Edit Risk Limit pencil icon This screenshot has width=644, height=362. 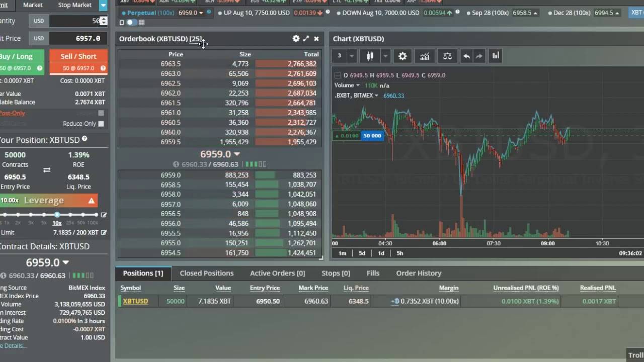[104, 233]
